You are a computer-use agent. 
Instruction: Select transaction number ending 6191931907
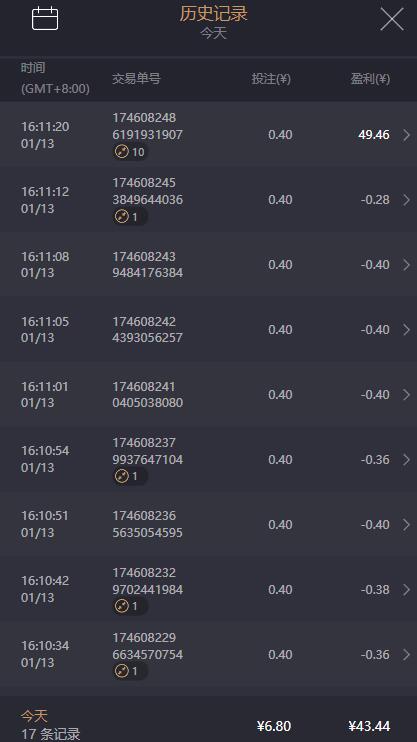pos(147,126)
